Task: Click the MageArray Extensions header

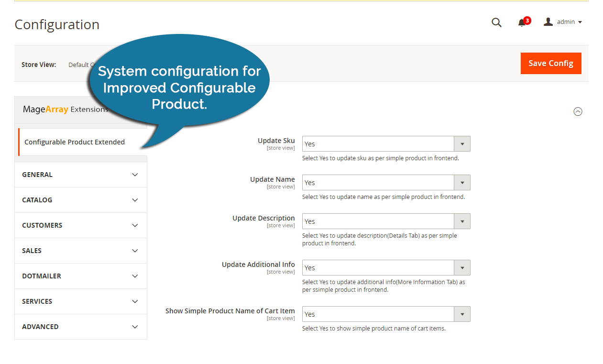Action: coord(66,110)
